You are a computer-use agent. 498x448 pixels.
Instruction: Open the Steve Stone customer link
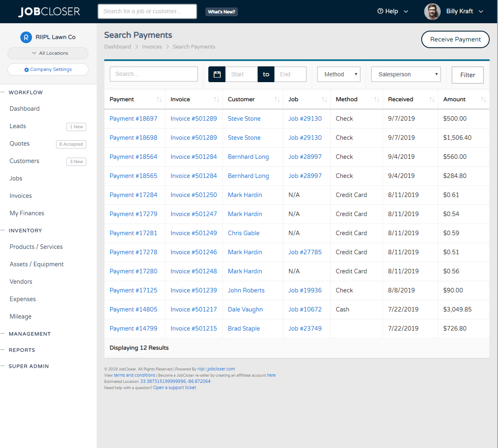coord(244,118)
